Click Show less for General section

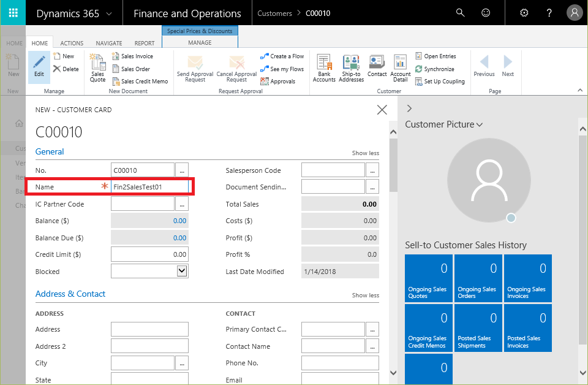(x=365, y=153)
